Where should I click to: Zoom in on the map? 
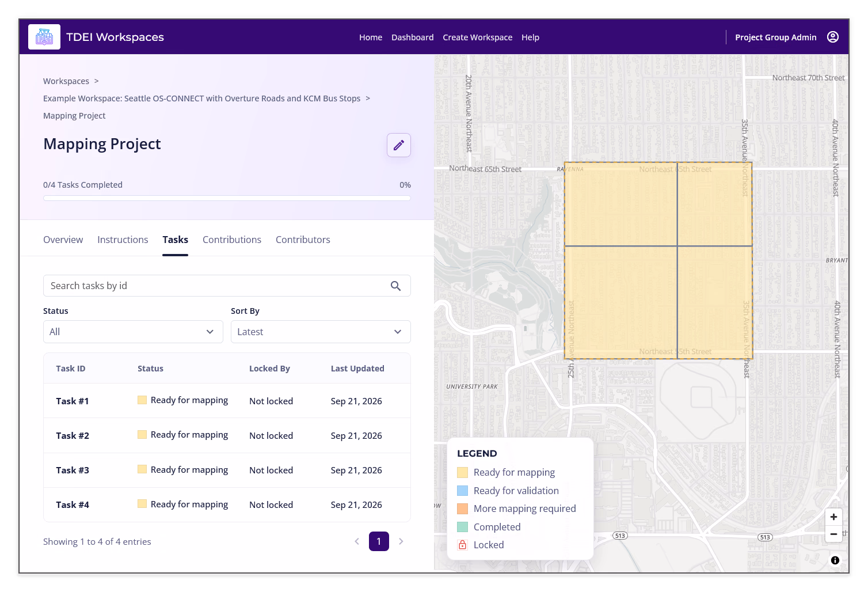pos(833,517)
